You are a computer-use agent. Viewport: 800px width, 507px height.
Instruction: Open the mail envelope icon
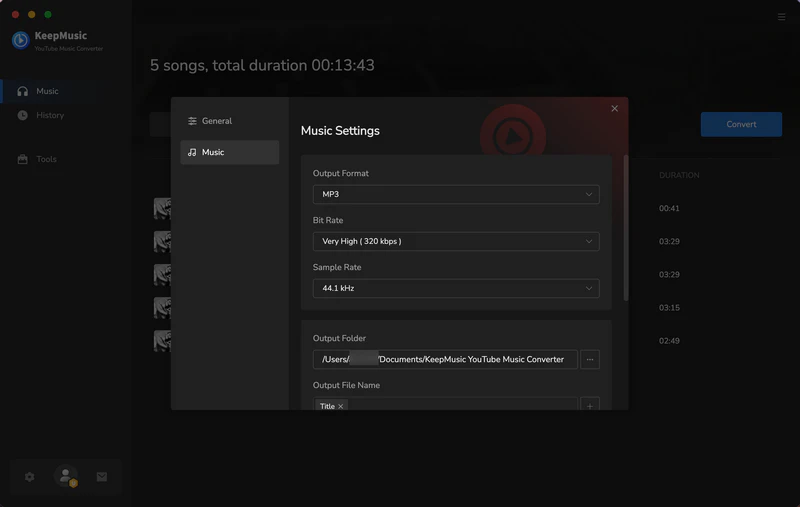click(102, 477)
